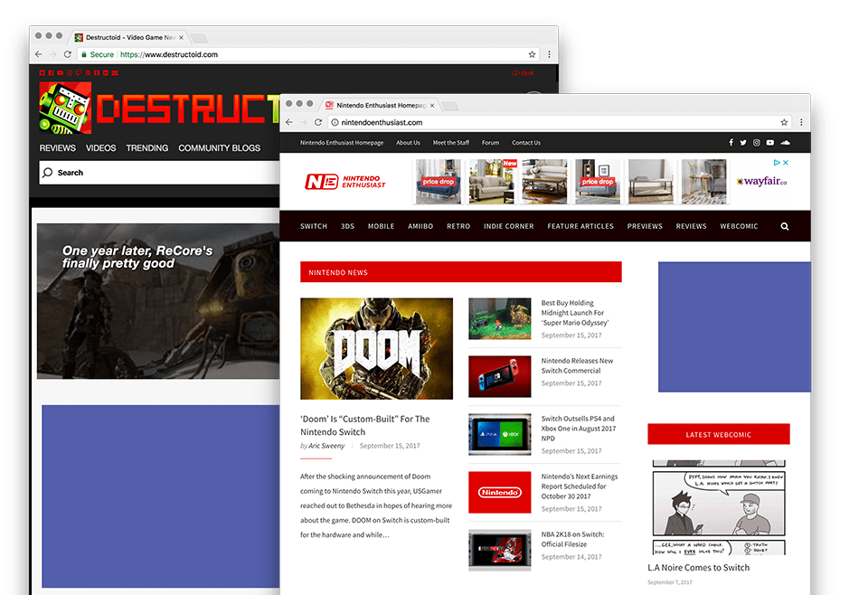Image resolution: width=868 pixels, height=595 pixels.
Task: Reload the Destructoid page
Action: [x=68, y=54]
